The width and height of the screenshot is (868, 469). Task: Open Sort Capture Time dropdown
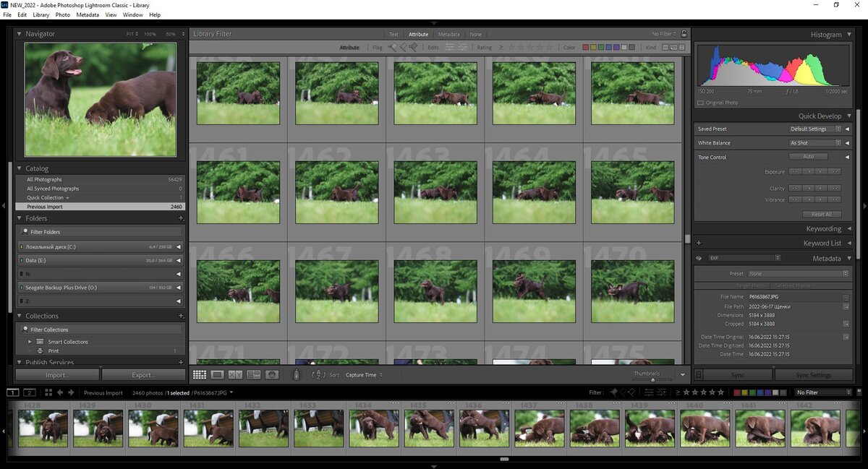(364, 375)
